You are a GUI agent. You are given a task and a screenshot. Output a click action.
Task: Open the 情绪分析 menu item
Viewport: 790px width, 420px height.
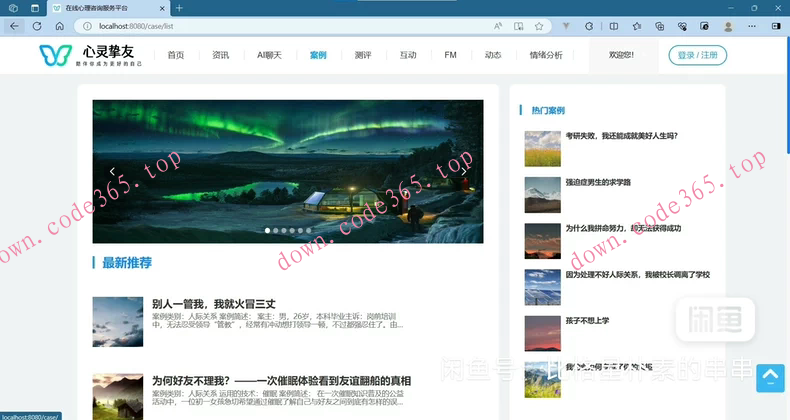pyautogui.click(x=546, y=55)
